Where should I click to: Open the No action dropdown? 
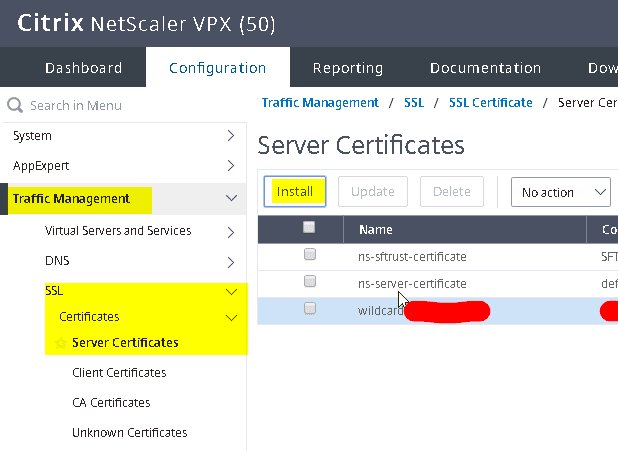pos(560,192)
